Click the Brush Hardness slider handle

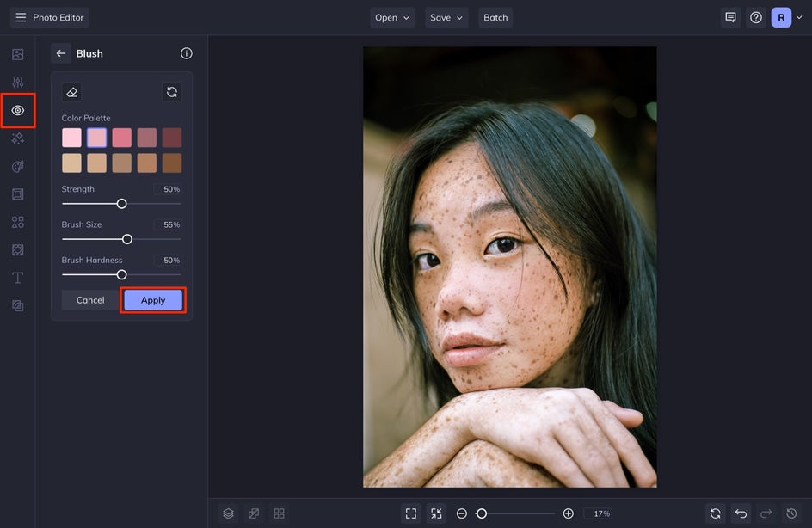(121, 275)
